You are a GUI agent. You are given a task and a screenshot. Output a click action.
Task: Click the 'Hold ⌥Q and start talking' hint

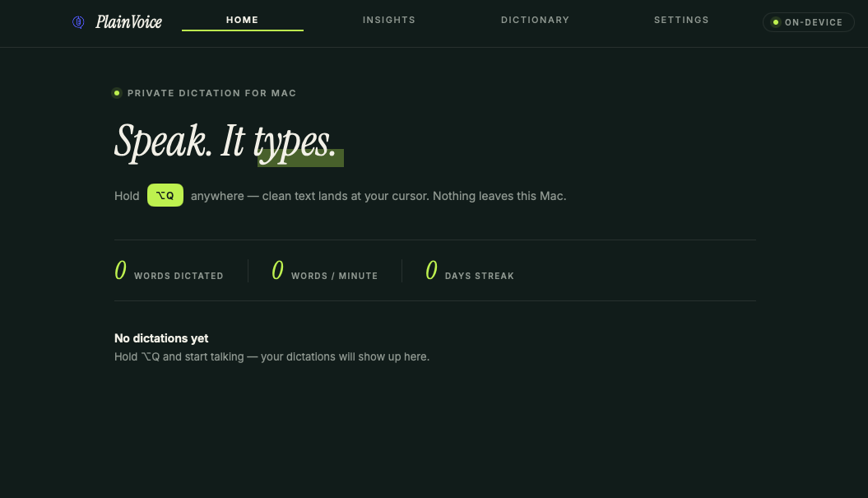point(272,356)
